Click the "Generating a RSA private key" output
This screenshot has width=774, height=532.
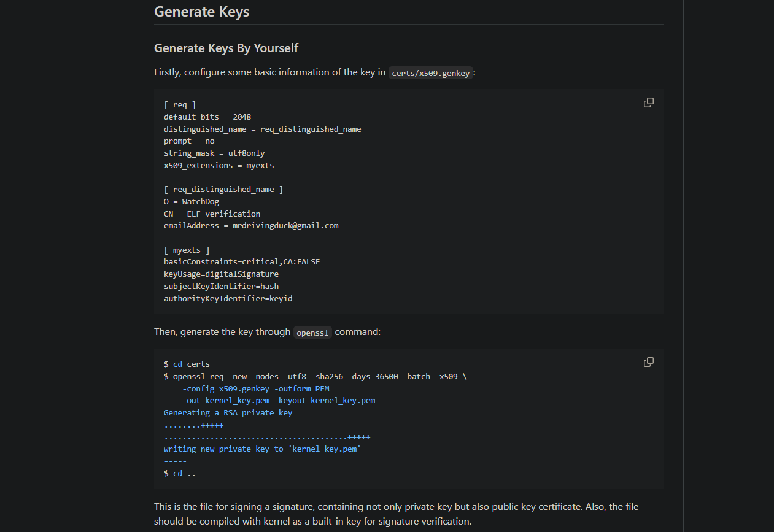[228, 413]
